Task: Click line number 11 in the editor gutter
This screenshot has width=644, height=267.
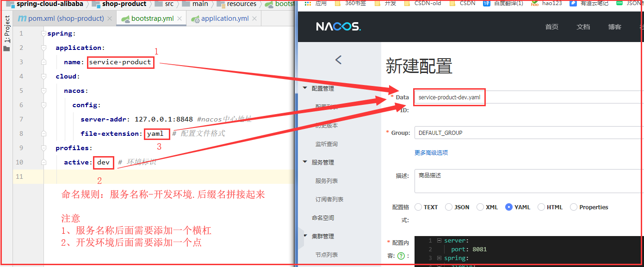Action: point(19,176)
